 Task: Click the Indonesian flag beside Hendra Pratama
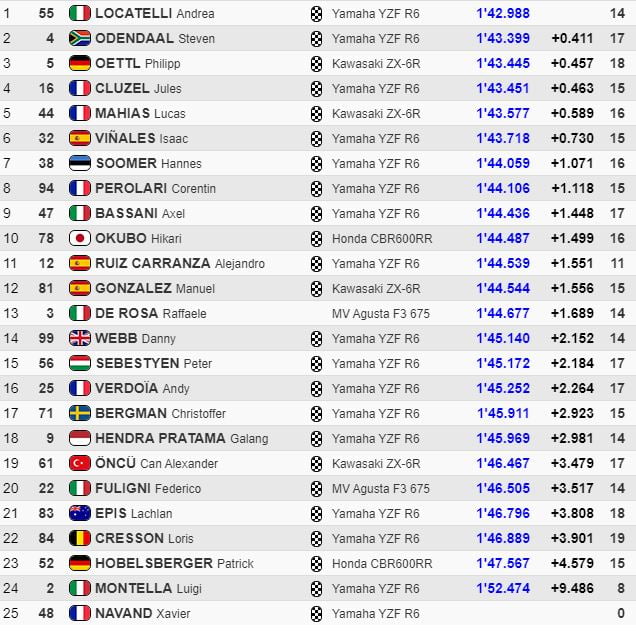pyautogui.click(x=79, y=438)
